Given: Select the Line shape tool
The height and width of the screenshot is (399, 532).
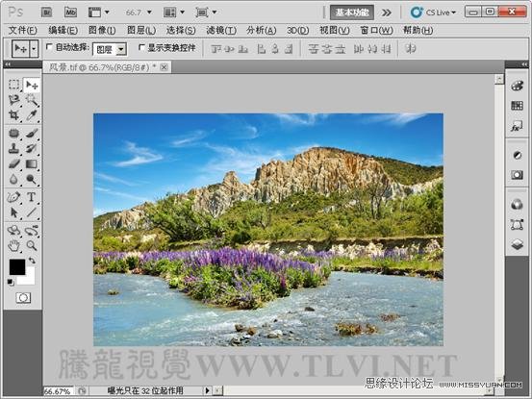Looking at the screenshot, I should coord(31,212).
